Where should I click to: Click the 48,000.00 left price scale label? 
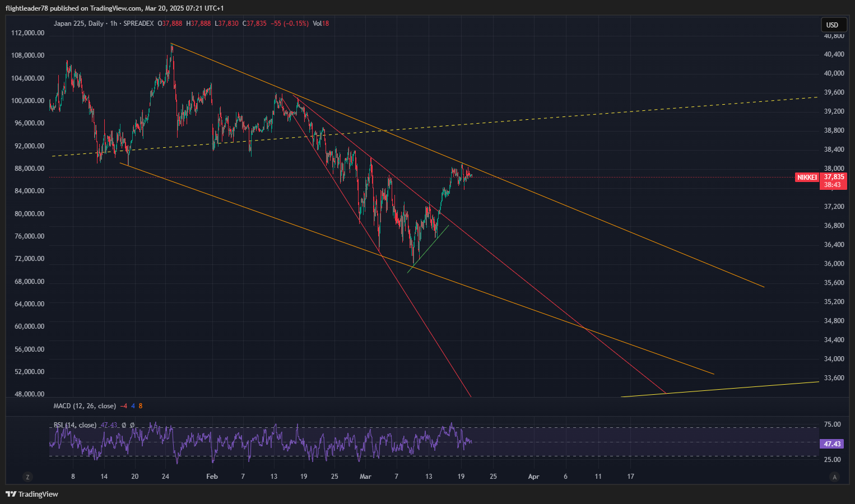coord(30,394)
